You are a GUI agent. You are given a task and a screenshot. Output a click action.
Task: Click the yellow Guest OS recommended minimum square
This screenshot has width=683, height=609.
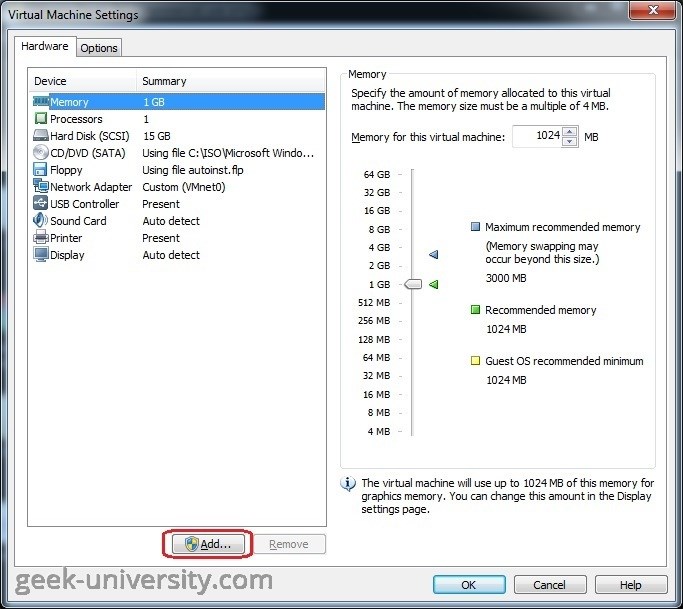tap(475, 361)
